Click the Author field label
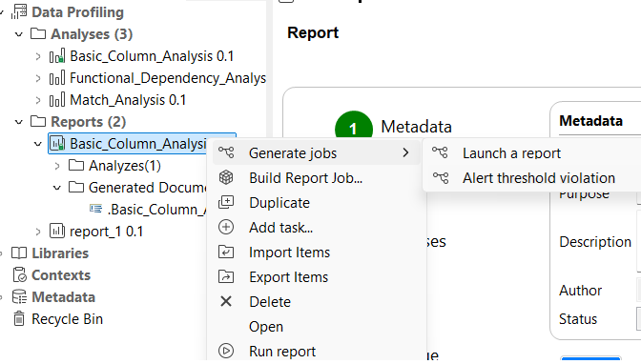Screen dimensions: 641x364 pos(581,291)
